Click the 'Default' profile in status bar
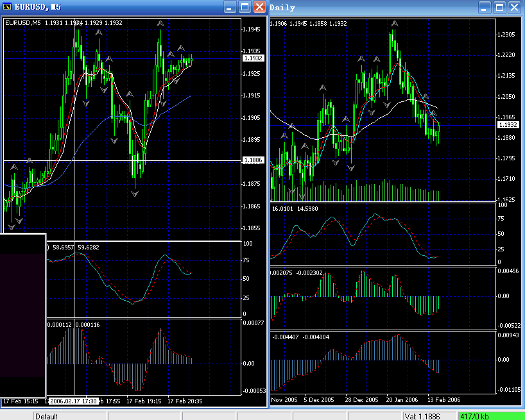Viewport: 525px width, 420px height. 47,416
